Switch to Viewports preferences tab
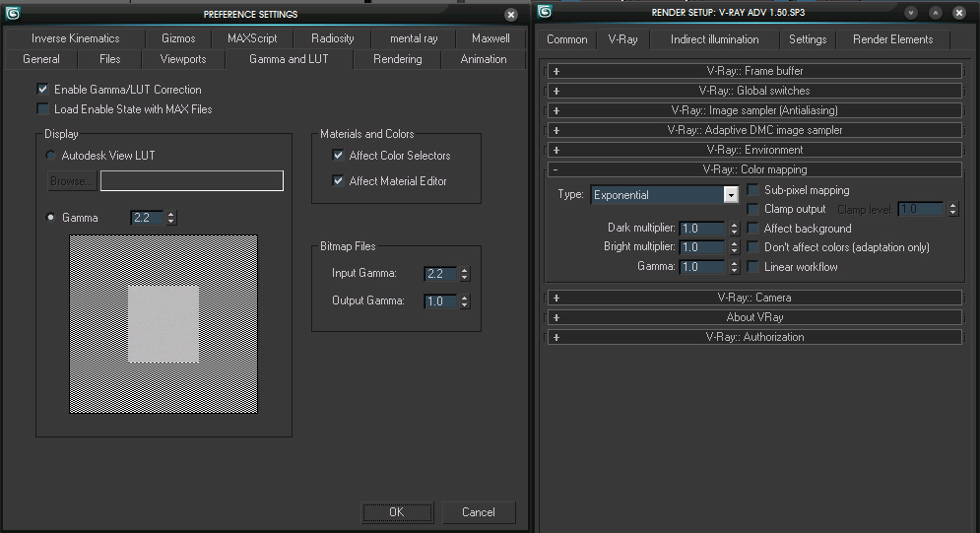 (x=182, y=59)
